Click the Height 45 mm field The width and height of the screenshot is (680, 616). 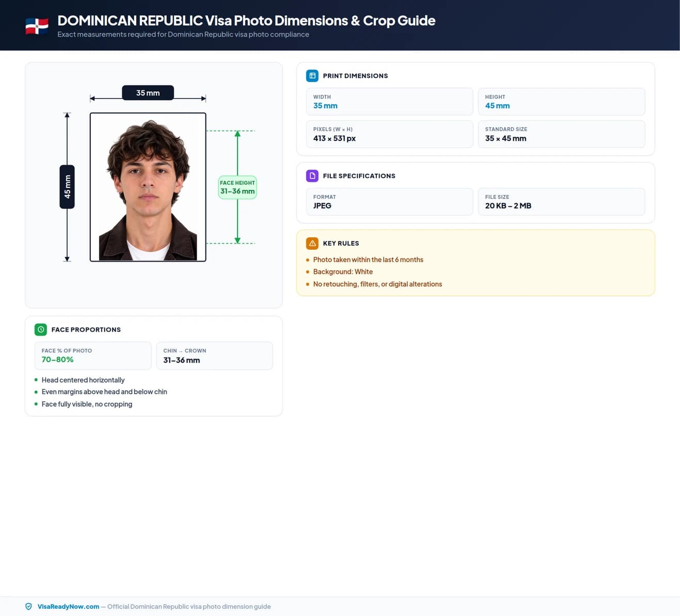561,102
